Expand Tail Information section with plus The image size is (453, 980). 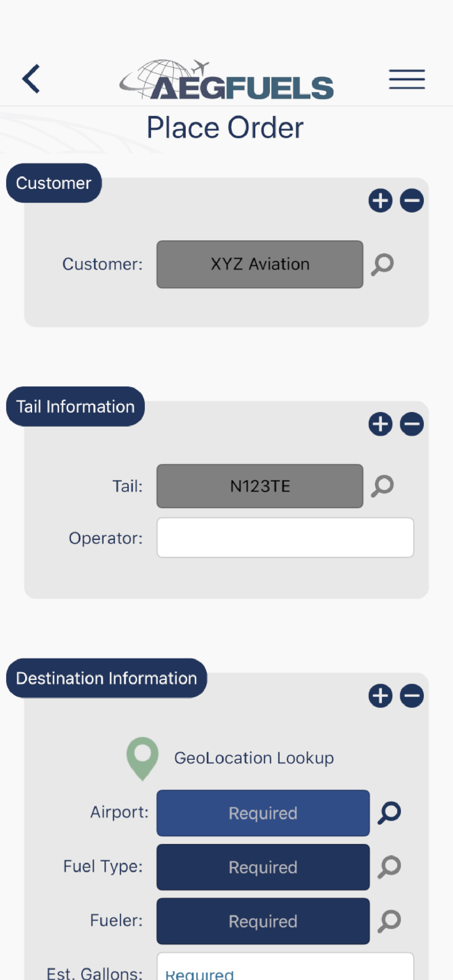[380, 424]
